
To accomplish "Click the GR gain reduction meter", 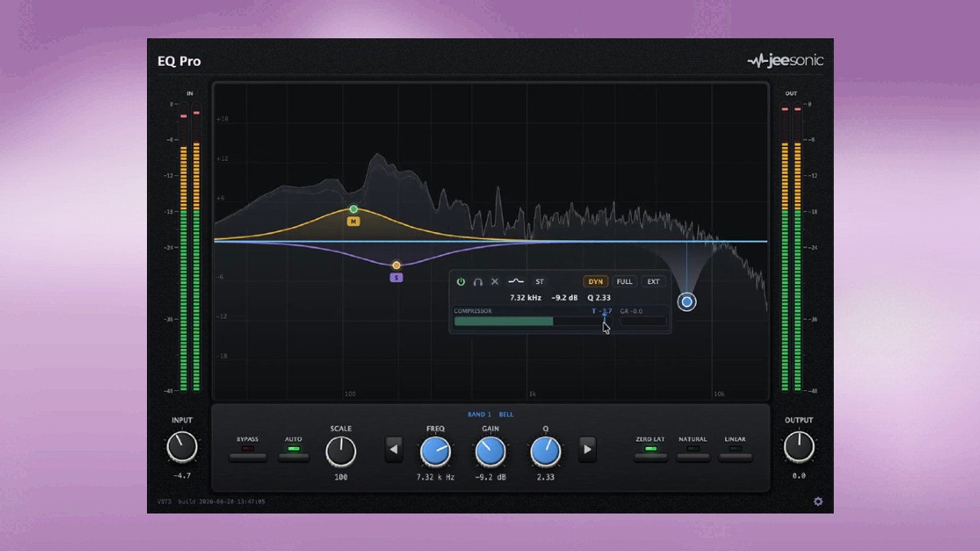I will (643, 321).
